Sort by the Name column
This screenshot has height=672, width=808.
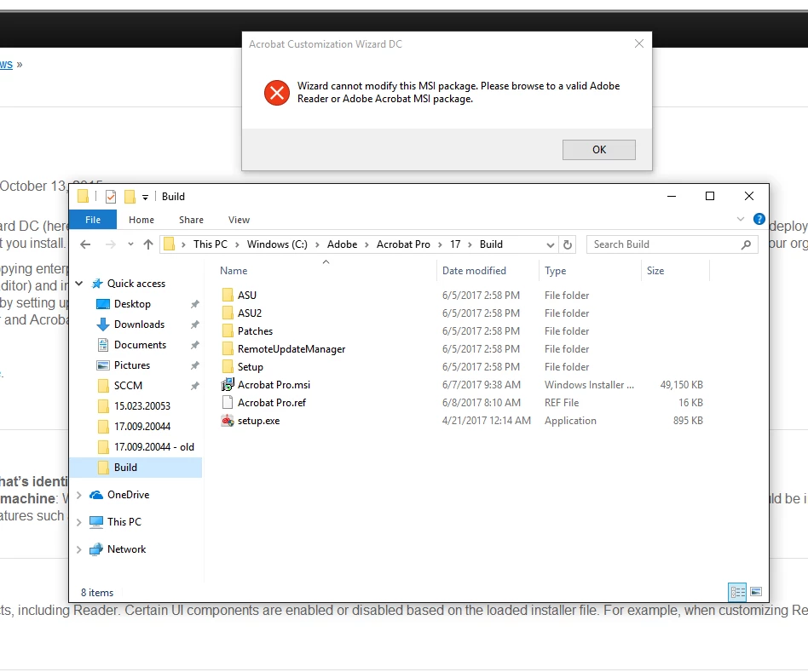pyautogui.click(x=234, y=271)
